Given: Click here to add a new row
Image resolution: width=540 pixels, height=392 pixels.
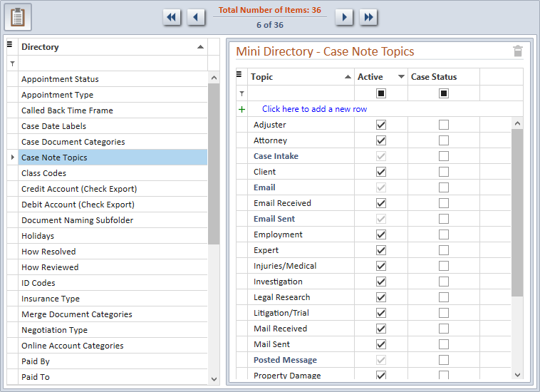Looking at the screenshot, I should (x=314, y=109).
